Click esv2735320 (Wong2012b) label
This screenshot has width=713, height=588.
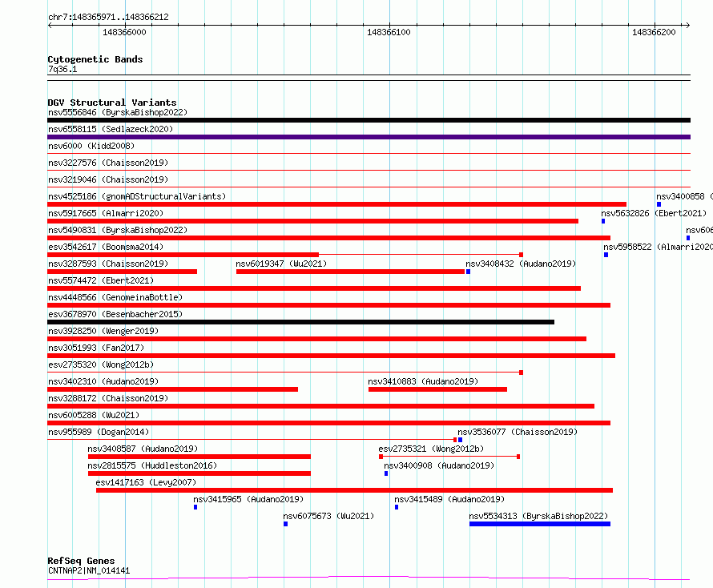[x=101, y=364]
